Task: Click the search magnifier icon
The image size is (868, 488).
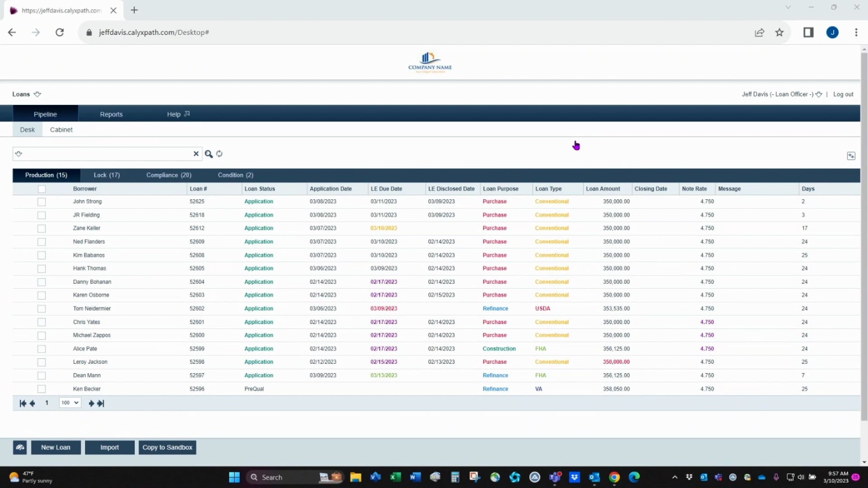Action: (x=208, y=154)
